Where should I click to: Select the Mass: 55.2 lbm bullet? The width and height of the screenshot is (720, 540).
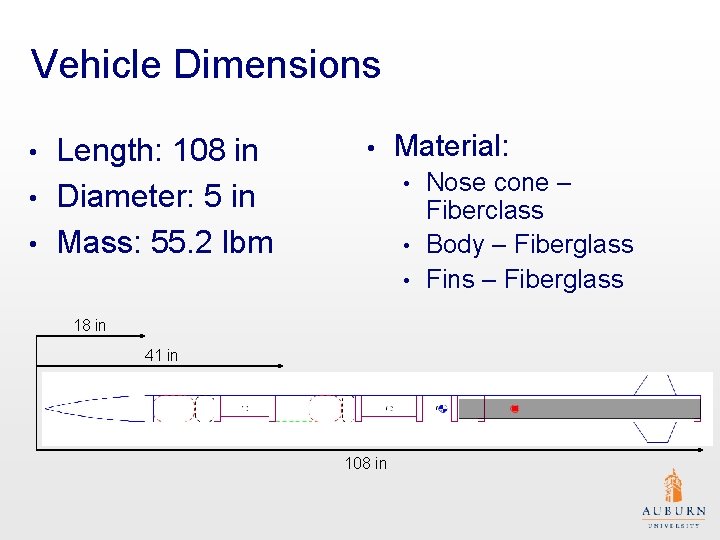coord(164,242)
